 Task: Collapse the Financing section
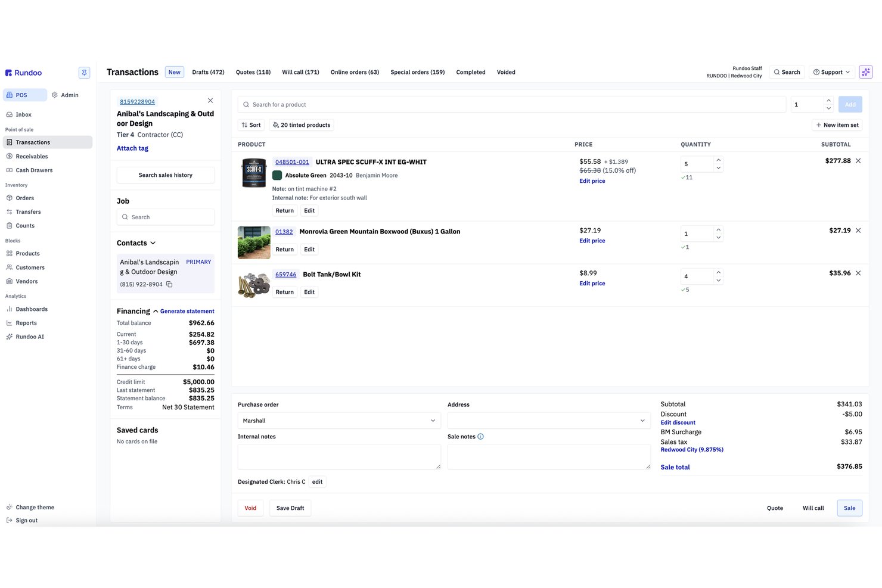tap(156, 311)
